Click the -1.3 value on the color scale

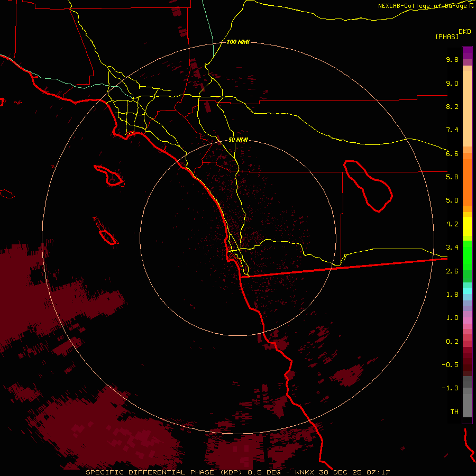450,388
